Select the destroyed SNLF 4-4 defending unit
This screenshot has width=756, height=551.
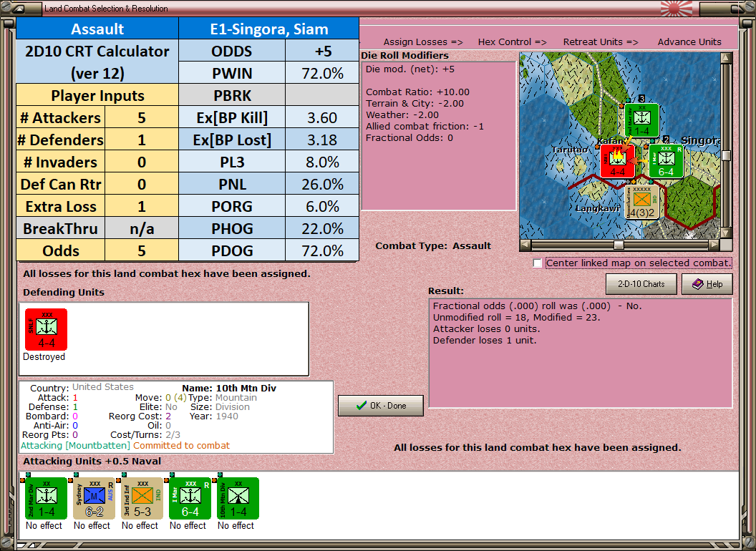(x=47, y=329)
